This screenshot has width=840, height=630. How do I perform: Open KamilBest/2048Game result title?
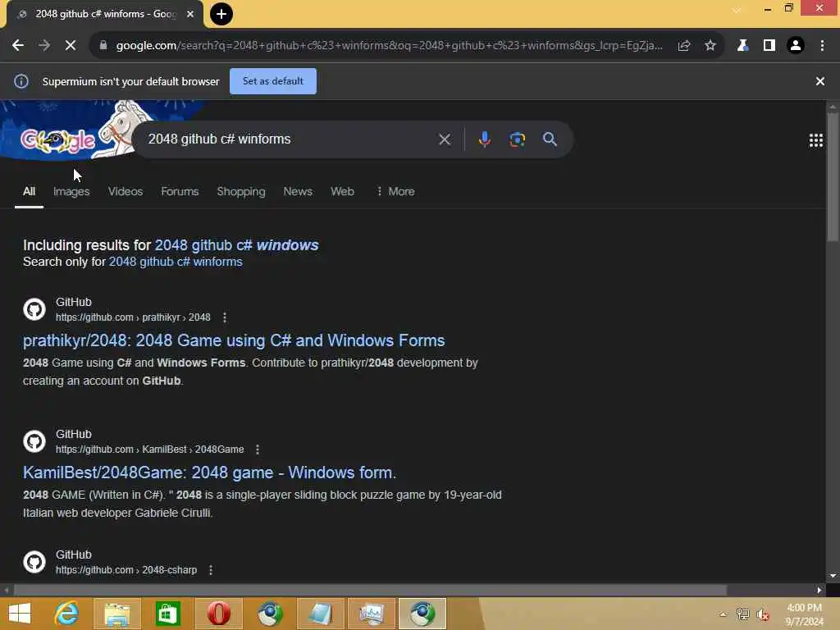pyautogui.click(x=209, y=472)
